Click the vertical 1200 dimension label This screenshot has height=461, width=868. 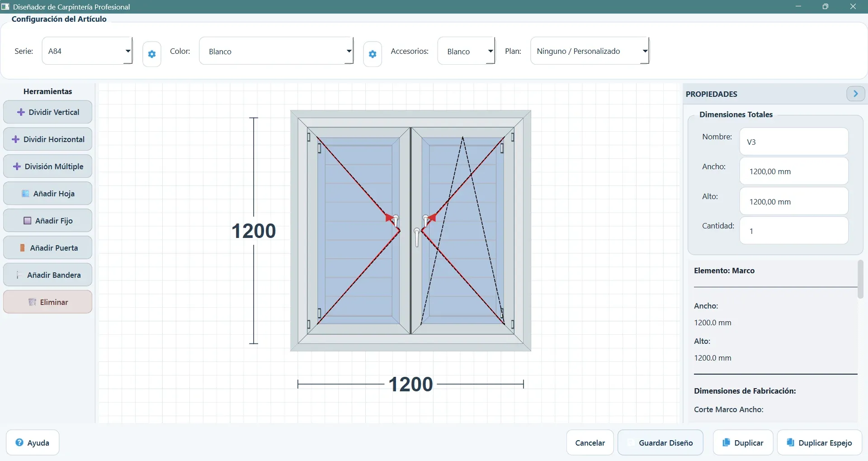point(254,231)
